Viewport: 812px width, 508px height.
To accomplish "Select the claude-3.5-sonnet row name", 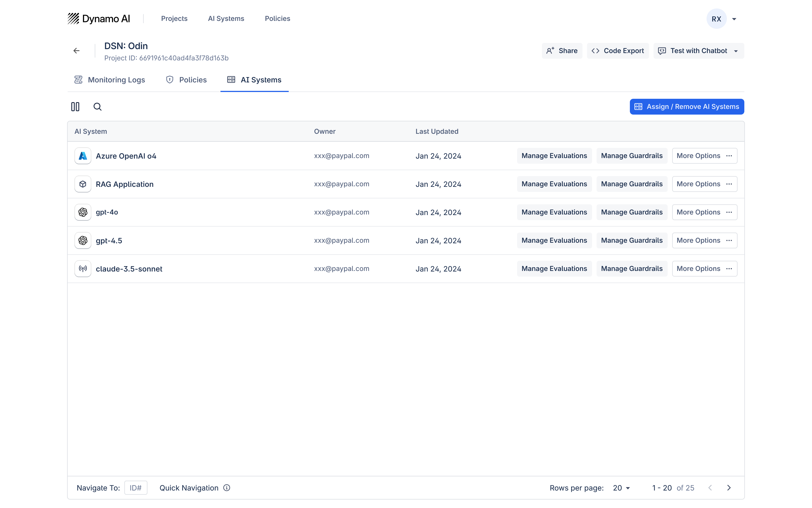I will [x=129, y=269].
